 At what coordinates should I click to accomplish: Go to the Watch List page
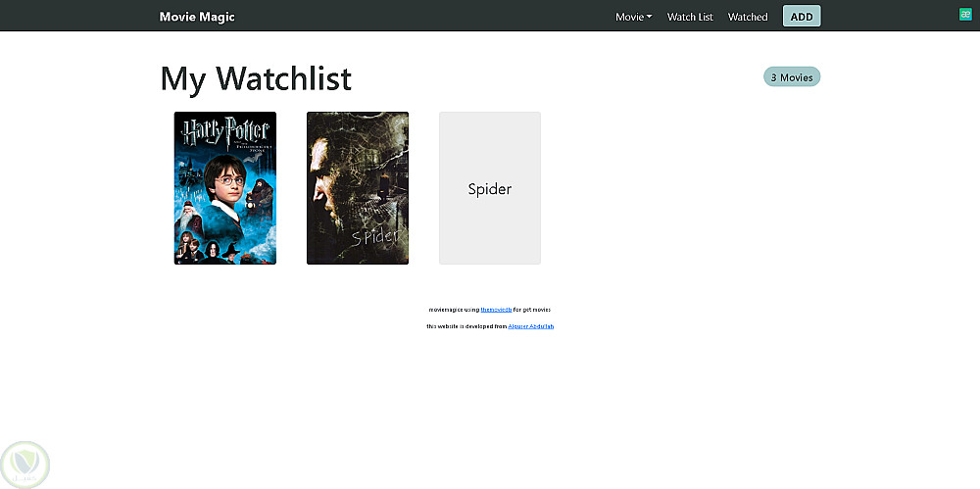point(690,17)
